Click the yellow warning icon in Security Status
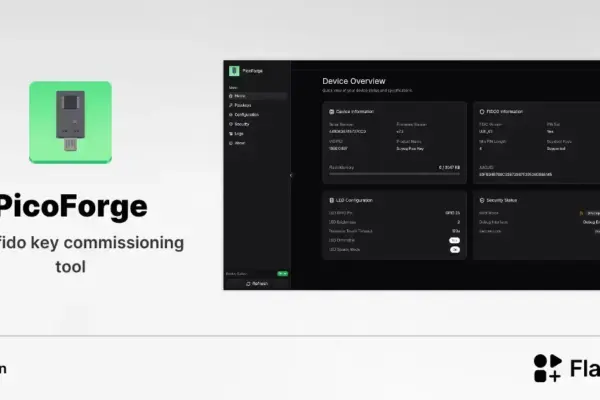600x400 pixels. pyautogui.click(x=581, y=213)
